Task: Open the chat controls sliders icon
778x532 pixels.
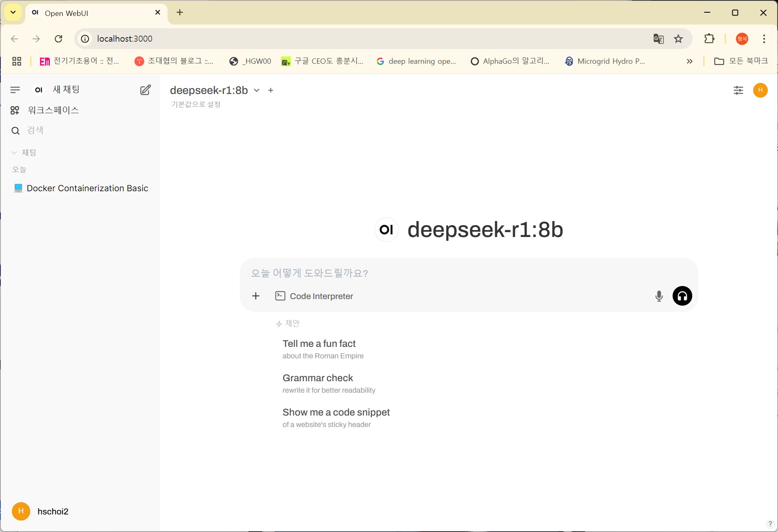Action: click(x=738, y=90)
